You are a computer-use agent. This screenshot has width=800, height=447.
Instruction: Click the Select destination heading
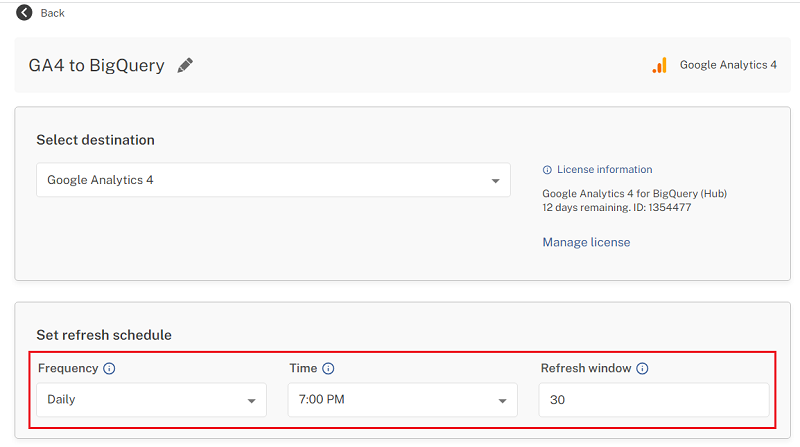[x=95, y=140]
